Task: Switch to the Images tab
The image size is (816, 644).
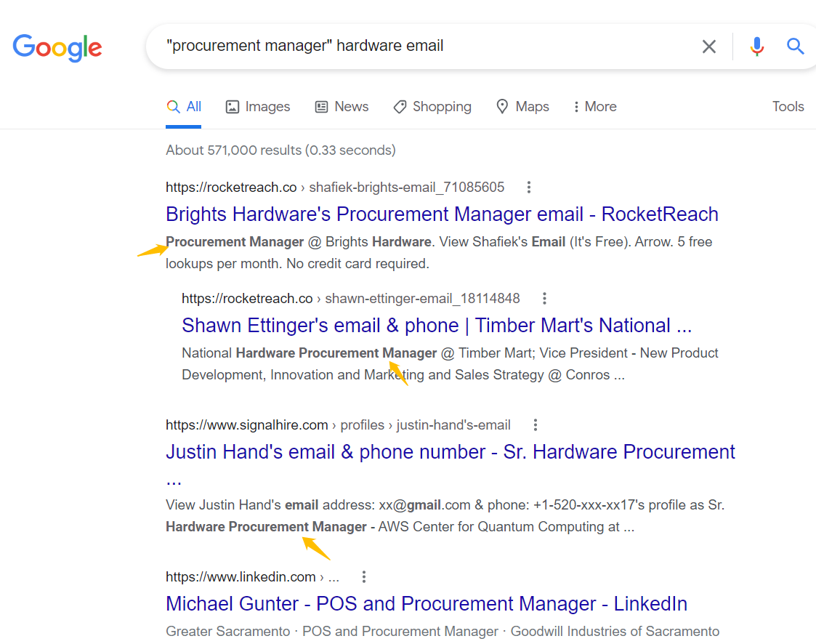Action: pyautogui.click(x=258, y=107)
